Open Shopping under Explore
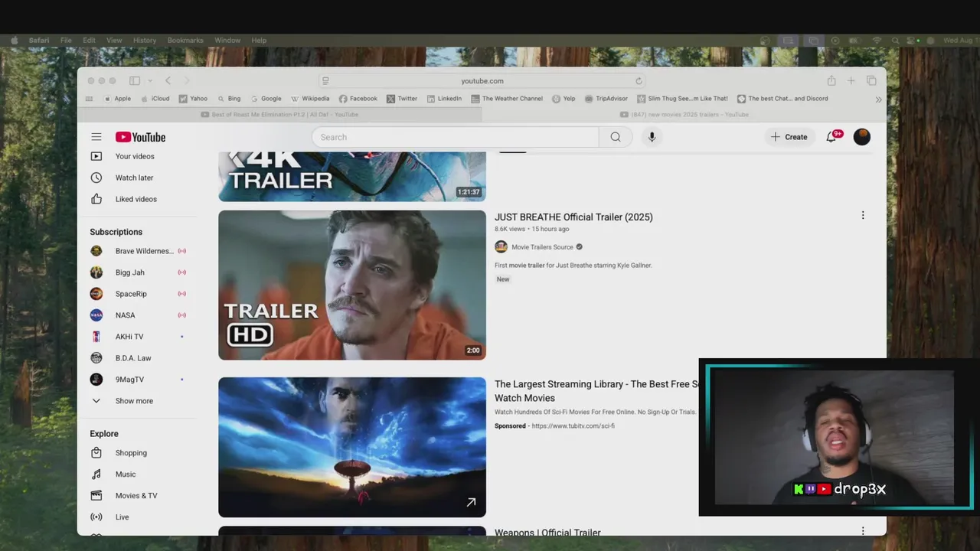 (x=131, y=453)
